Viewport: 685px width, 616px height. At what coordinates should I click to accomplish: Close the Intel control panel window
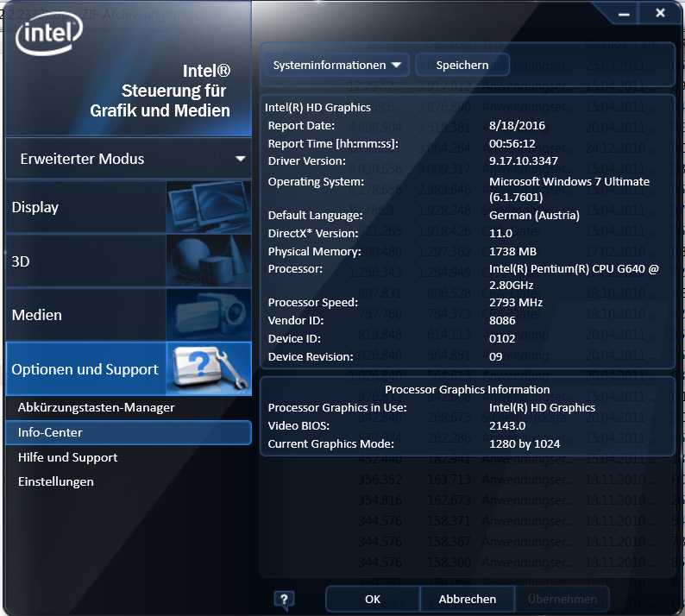[x=661, y=13]
